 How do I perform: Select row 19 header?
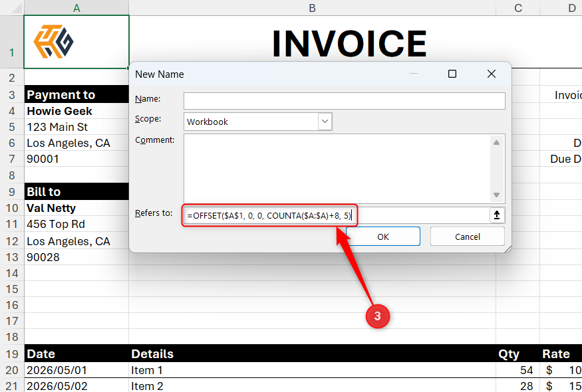(12, 354)
